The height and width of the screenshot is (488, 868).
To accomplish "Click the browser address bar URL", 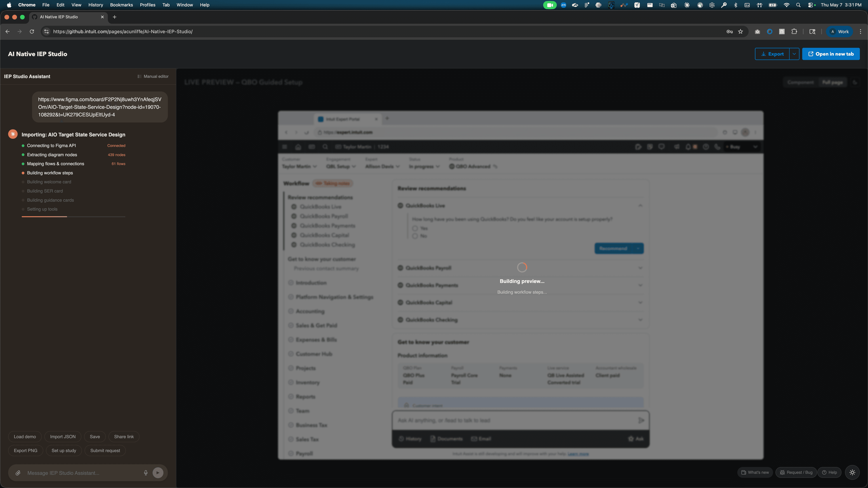I will pos(123,32).
